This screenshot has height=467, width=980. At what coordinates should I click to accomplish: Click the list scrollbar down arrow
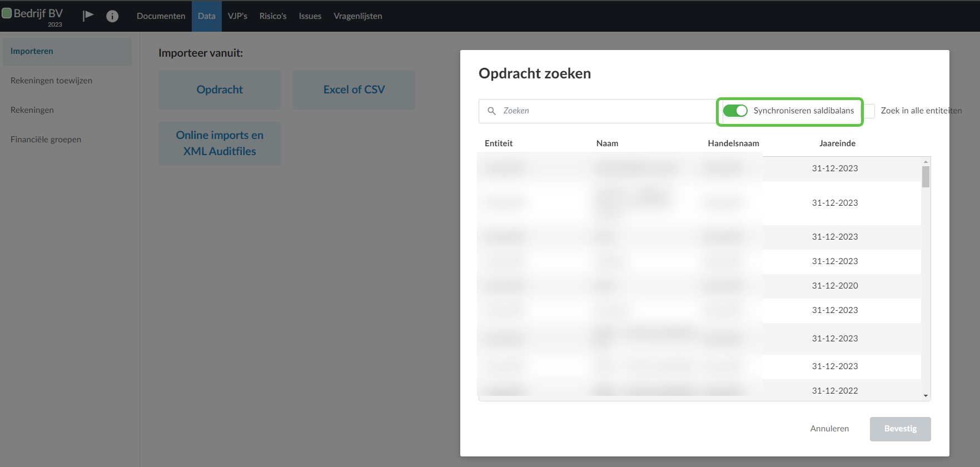pos(926,396)
